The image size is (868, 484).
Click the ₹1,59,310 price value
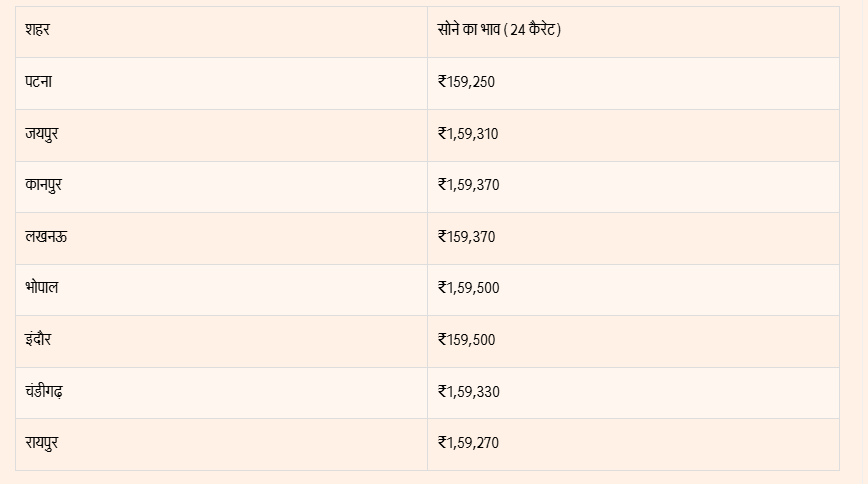coord(468,133)
